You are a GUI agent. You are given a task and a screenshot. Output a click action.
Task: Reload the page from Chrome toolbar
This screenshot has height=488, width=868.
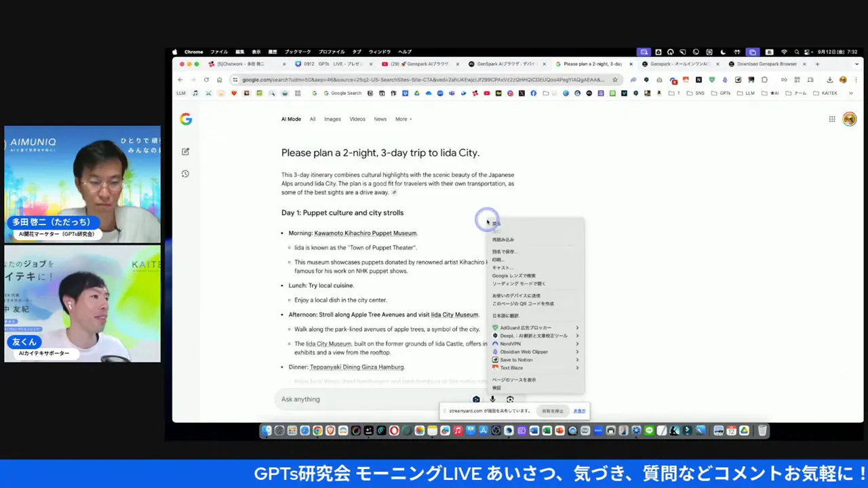click(206, 79)
